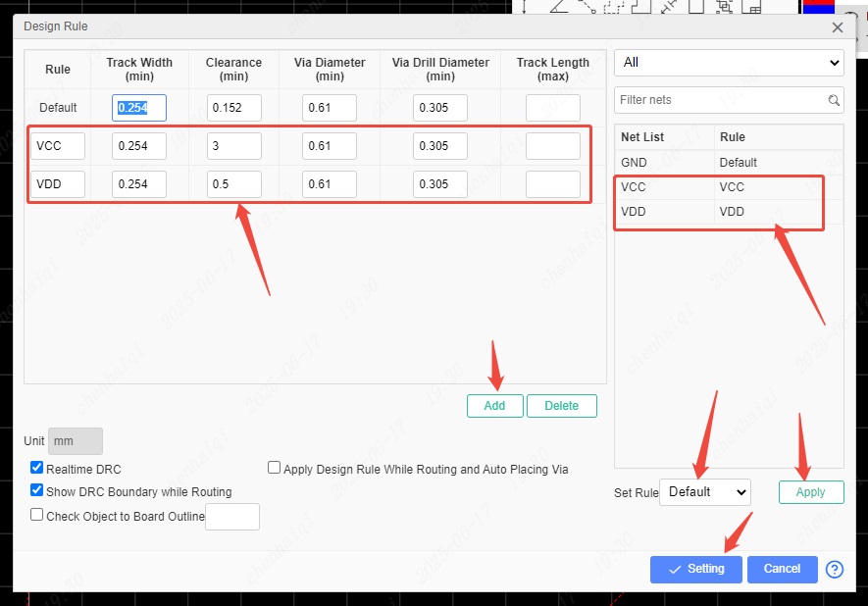This screenshot has height=606, width=868.
Task: Enable Apply Design Rule While Routing option
Action: tap(275, 469)
